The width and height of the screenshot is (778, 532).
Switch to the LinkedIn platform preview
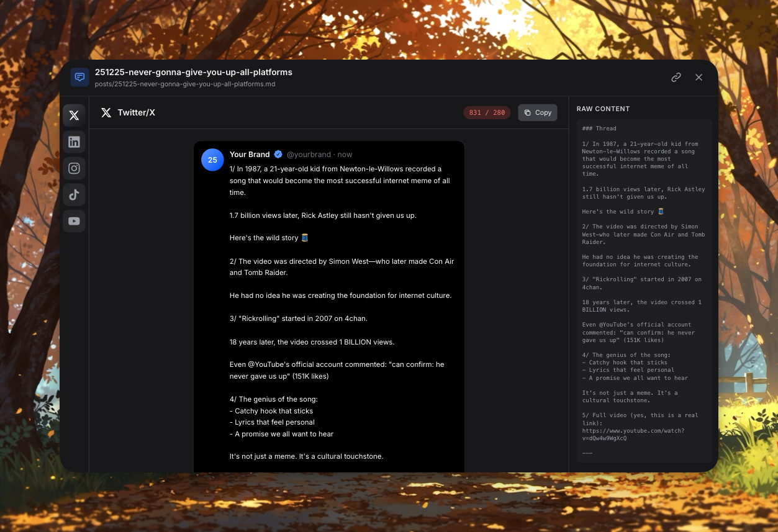click(x=74, y=142)
